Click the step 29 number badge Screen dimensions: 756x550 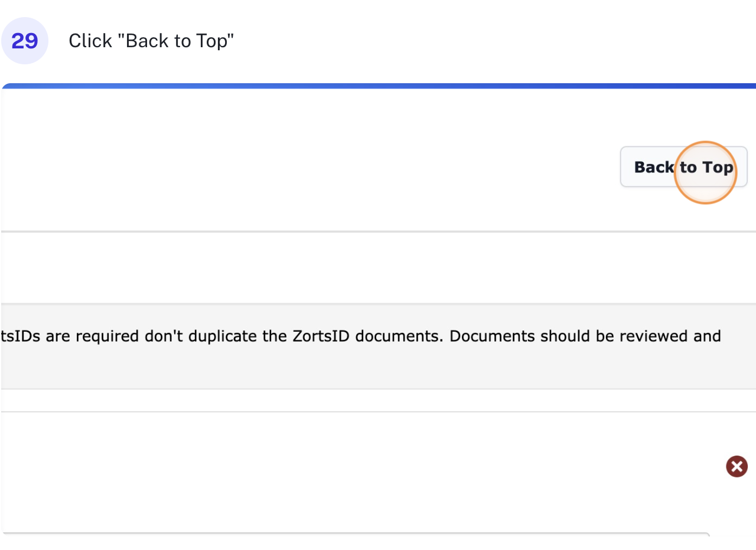click(25, 41)
